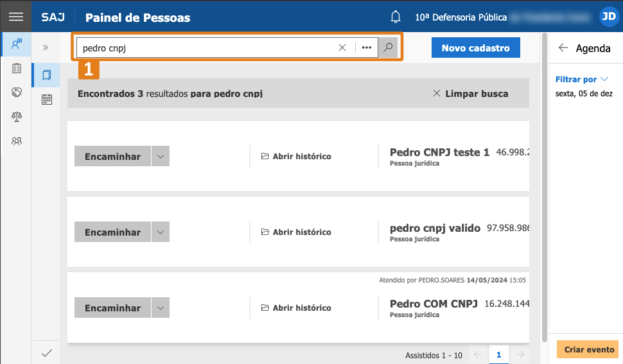The width and height of the screenshot is (623, 364).
Task: Open Encaminhar dropdown for Pedro COM CNPJ
Action: pyautogui.click(x=161, y=308)
